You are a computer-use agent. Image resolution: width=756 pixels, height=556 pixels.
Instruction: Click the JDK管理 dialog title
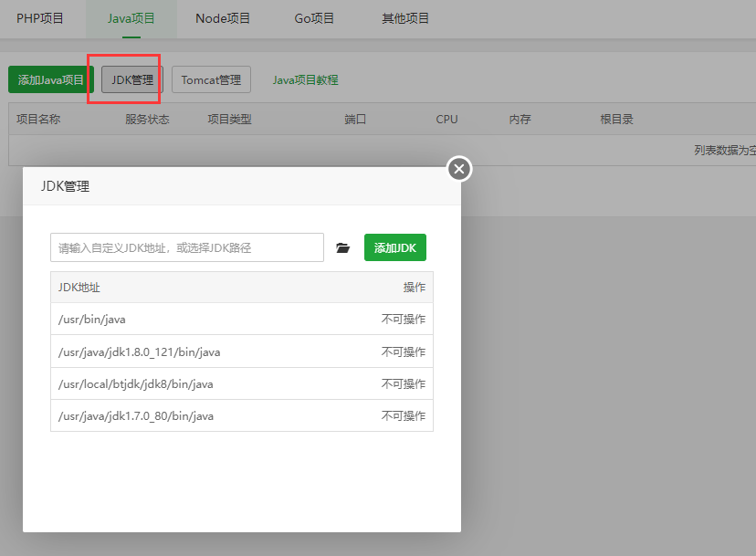(65, 186)
